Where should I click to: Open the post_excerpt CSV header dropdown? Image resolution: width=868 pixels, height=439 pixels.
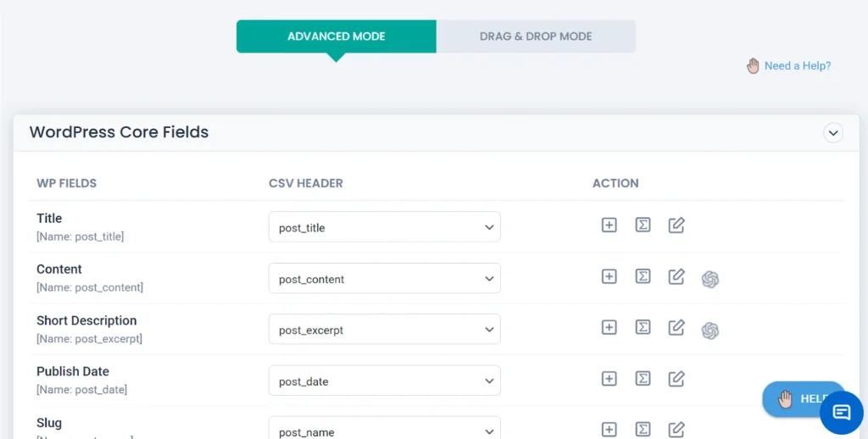384,330
